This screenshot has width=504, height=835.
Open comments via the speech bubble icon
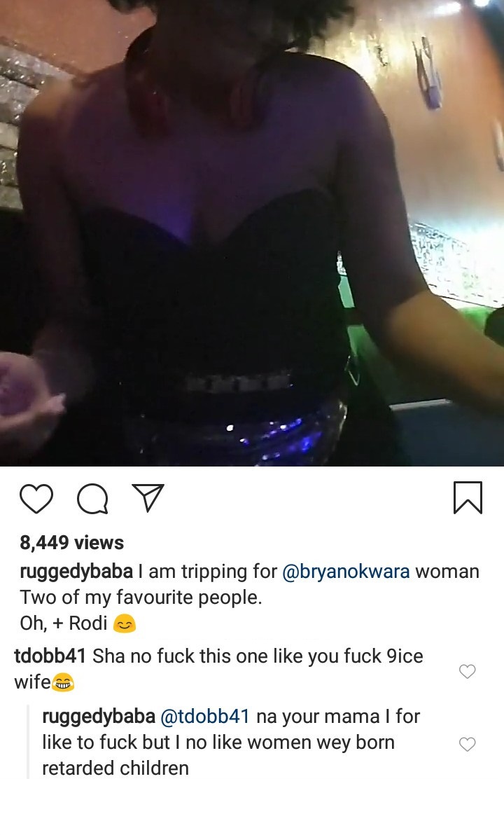tap(92, 499)
